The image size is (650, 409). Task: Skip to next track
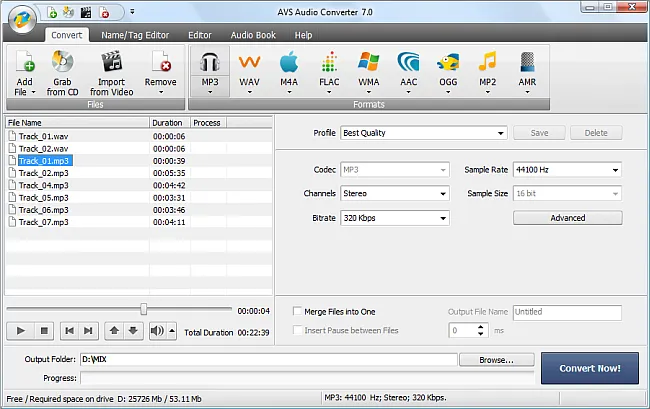[88, 331]
